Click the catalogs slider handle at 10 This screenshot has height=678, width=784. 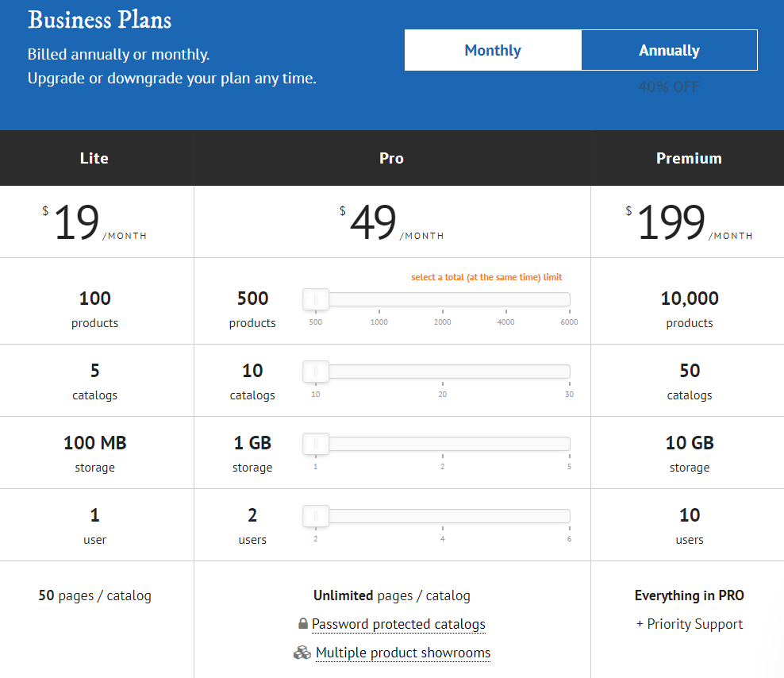[315, 371]
